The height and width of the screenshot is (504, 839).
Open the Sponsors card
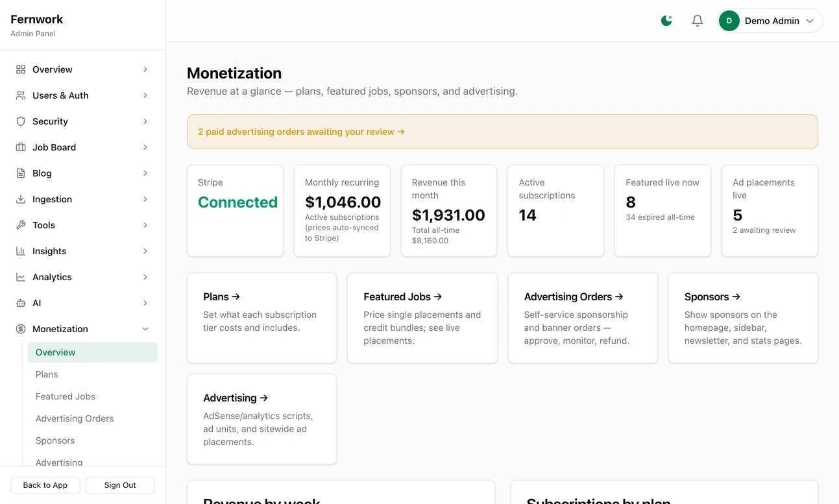point(743,318)
